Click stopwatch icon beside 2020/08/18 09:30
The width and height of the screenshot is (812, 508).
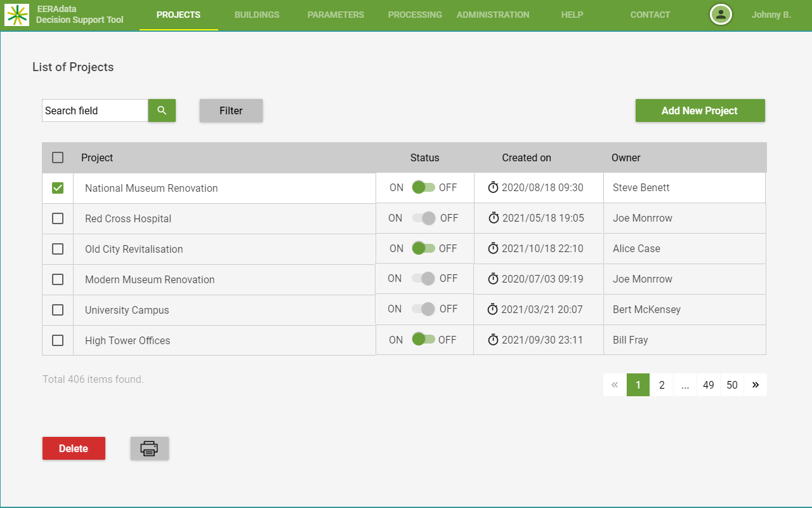tap(493, 187)
